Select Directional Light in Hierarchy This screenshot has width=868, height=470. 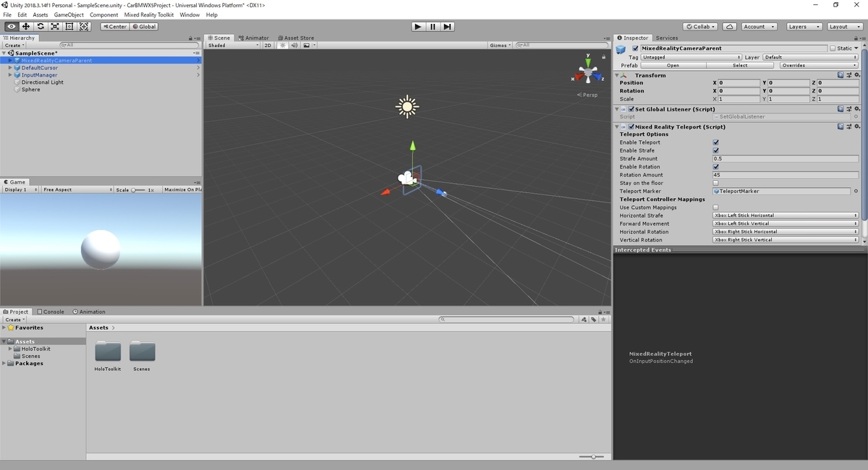(42, 82)
